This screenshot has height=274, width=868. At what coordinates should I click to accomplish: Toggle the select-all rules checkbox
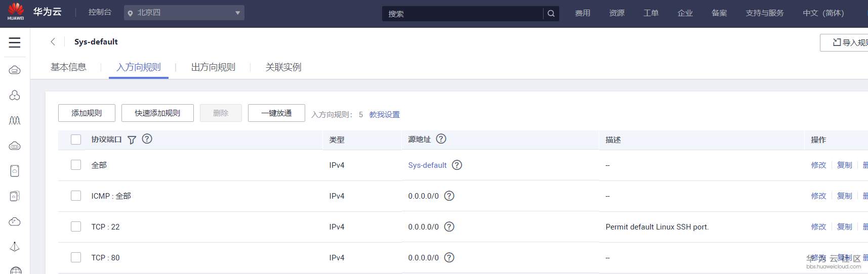[76, 140]
